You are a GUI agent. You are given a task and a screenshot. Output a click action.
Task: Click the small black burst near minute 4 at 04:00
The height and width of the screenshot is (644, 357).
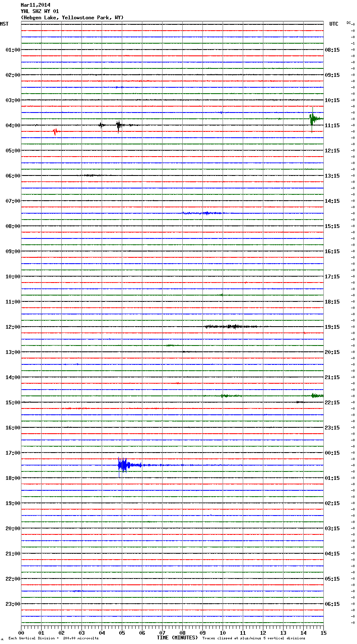pos(101,125)
